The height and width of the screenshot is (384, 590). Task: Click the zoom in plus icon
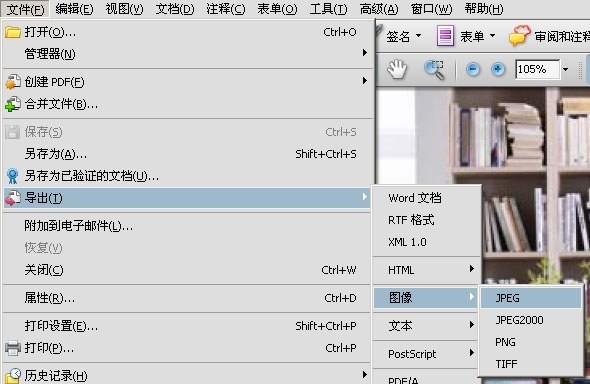click(498, 69)
